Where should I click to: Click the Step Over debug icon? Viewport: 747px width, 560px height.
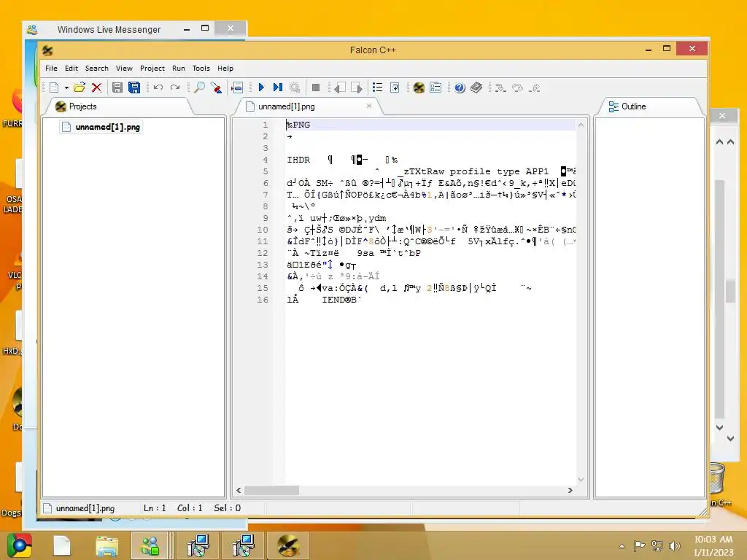coord(517,87)
